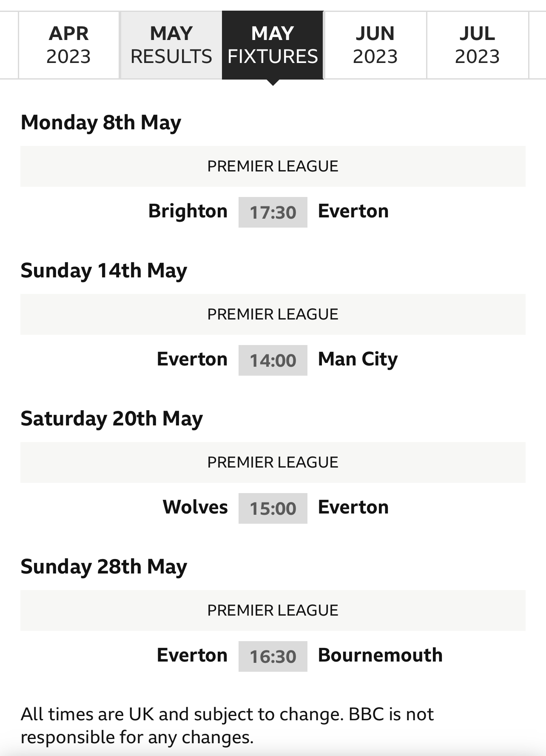This screenshot has width=546, height=756.
Task: Open the 17:30 kickoff time box
Action: [x=273, y=212]
